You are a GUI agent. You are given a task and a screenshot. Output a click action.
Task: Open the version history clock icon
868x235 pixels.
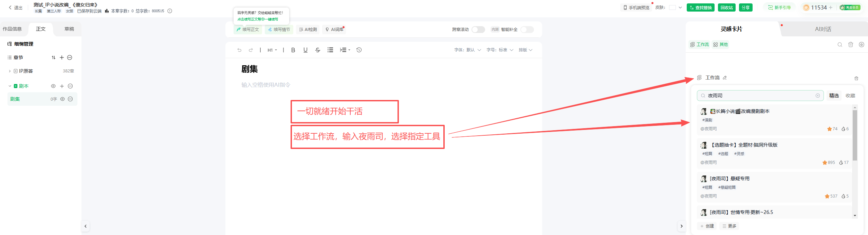[359, 50]
